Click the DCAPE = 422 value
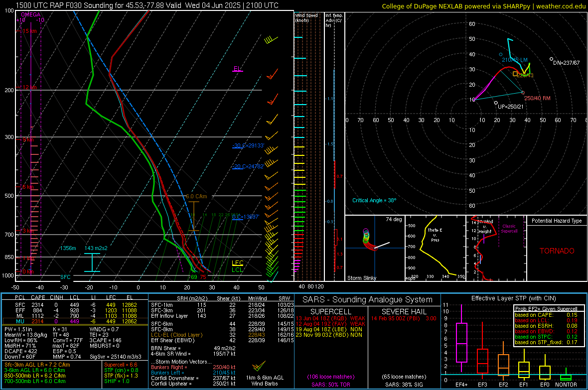This screenshot has height=390, width=588. click(x=20, y=351)
